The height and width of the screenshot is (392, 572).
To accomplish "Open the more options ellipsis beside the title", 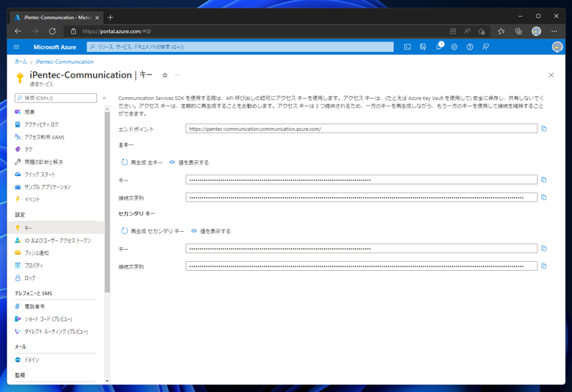I will (x=178, y=75).
